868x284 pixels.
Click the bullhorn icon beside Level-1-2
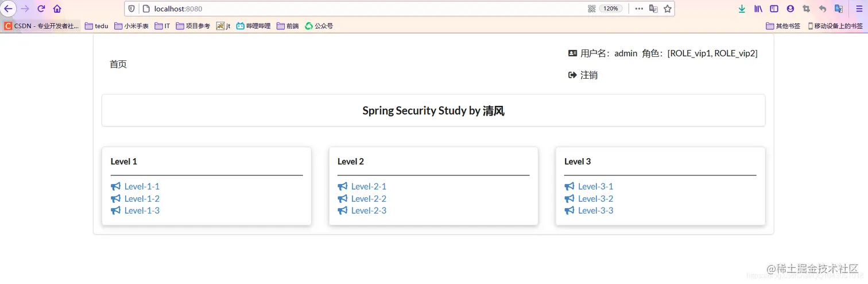tap(116, 198)
